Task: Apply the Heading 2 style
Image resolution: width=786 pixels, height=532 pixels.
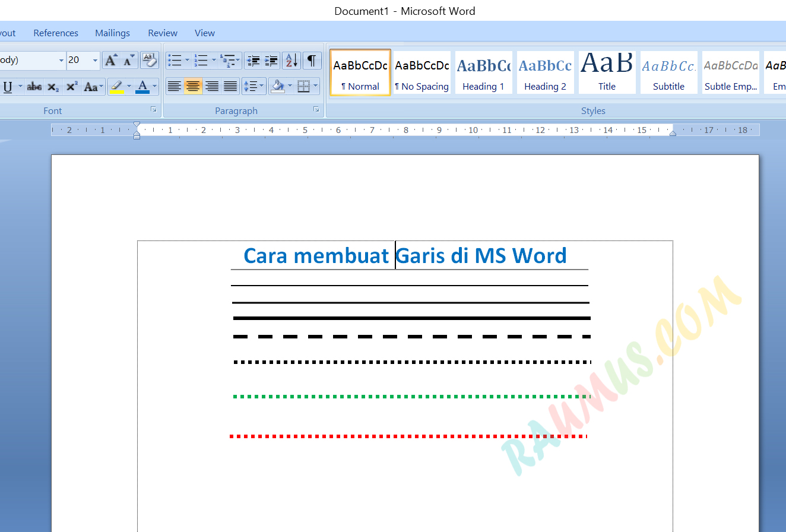Action: point(545,72)
